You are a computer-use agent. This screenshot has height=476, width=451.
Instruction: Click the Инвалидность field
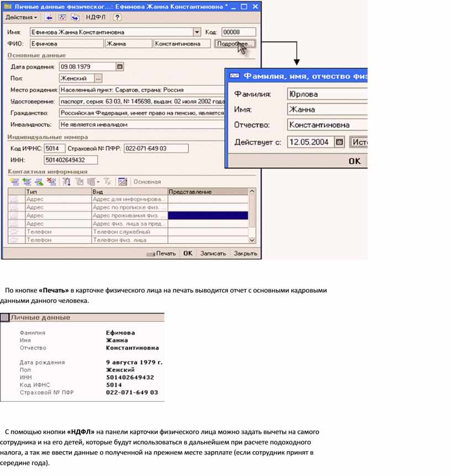click(142, 124)
